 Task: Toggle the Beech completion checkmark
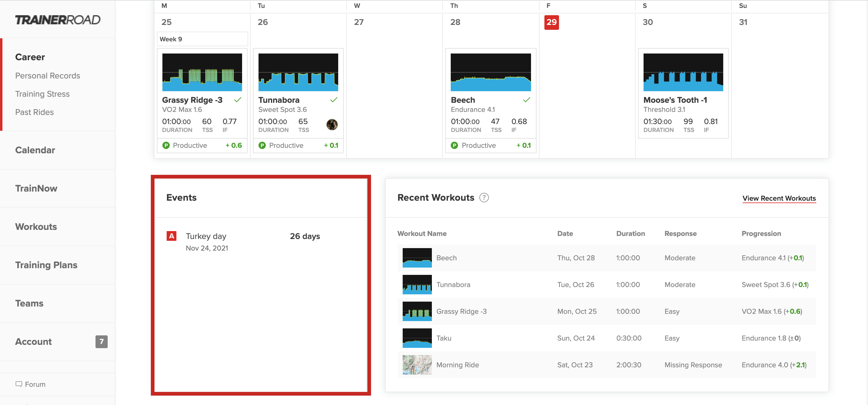pos(526,100)
